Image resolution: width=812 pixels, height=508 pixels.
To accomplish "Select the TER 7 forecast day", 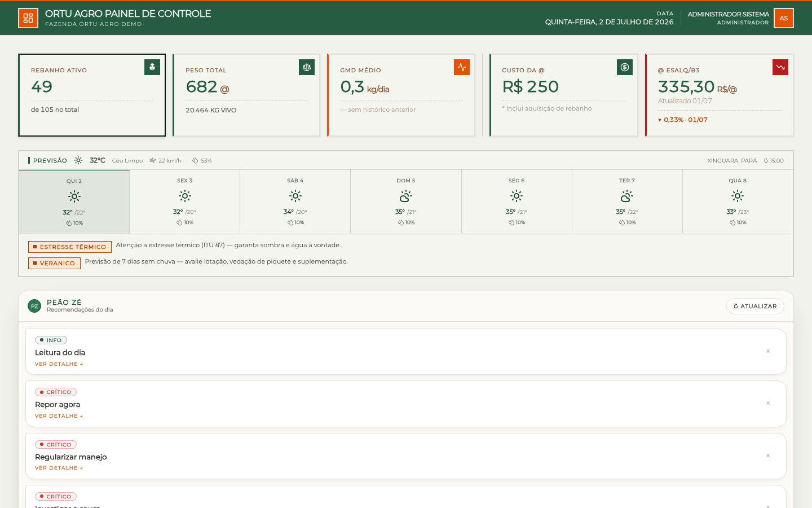I will point(627,202).
